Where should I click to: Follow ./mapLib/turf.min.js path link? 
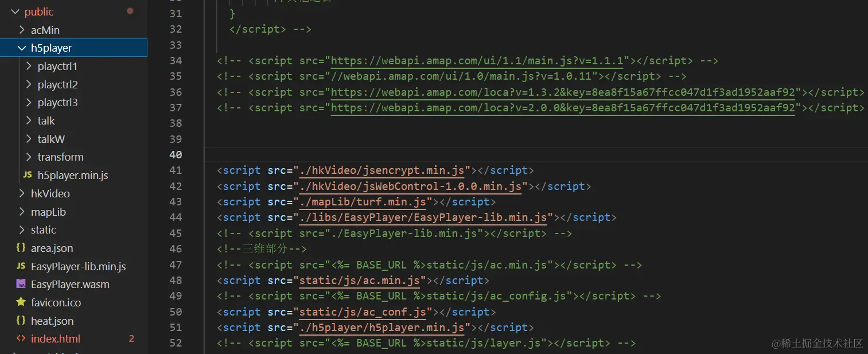coord(363,202)
